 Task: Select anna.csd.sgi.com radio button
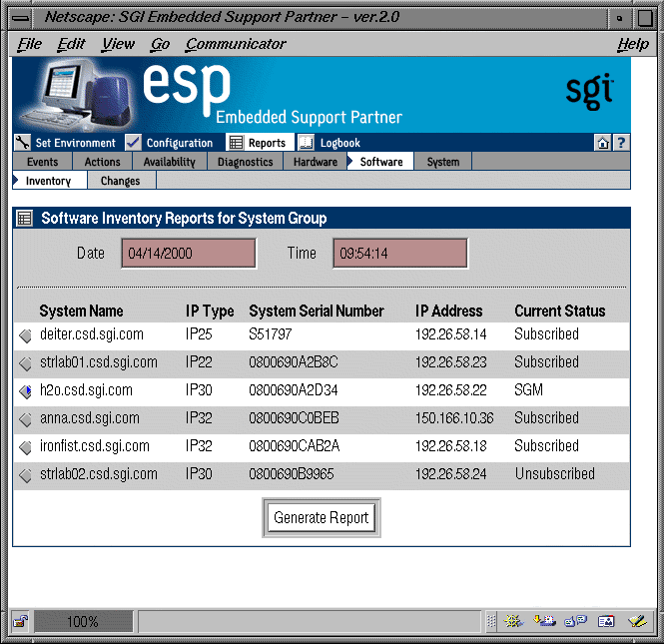(x=25, y=419)
